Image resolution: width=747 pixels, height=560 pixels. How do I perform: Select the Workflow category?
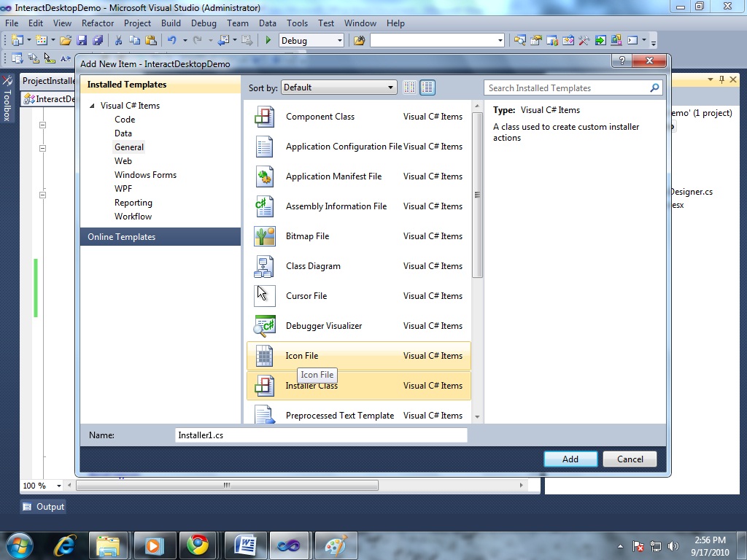[133, 216]
